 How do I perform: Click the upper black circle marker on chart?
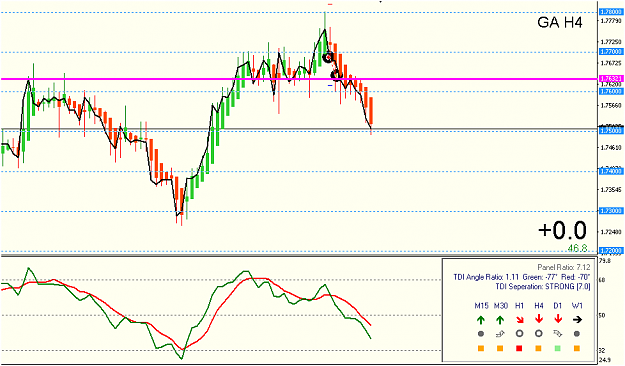click(x=328, y=58)
